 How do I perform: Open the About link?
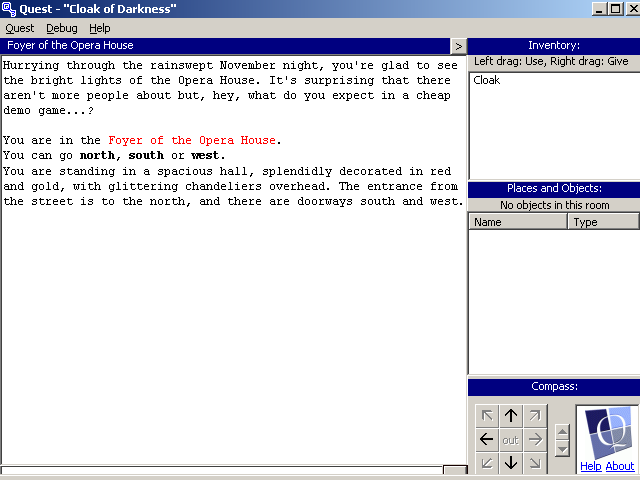pos(620,466)
